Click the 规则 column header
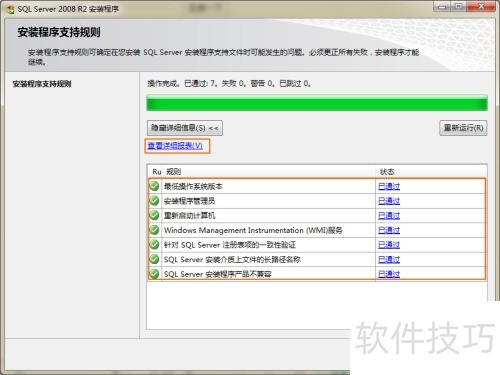The image size is (500, 375). (174, 172)
